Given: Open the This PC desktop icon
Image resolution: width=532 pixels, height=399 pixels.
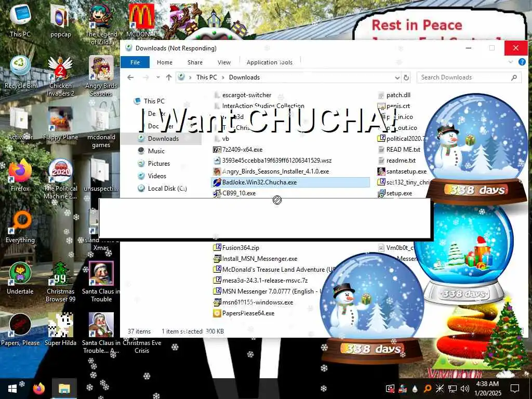Looking at the screenshot, I should [20, 20].
